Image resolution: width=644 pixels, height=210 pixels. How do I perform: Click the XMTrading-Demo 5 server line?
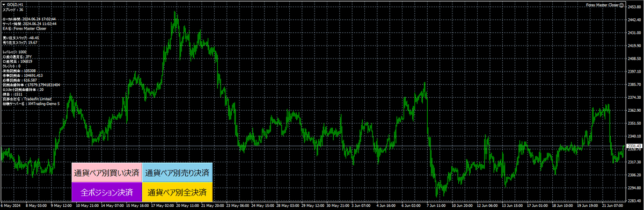coord(31,104)
